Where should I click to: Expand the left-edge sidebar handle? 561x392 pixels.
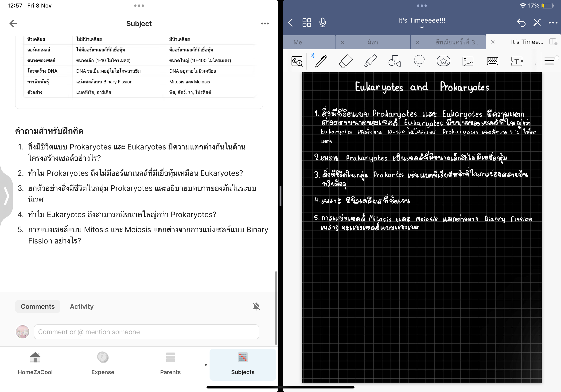click(x=6, y=196)
